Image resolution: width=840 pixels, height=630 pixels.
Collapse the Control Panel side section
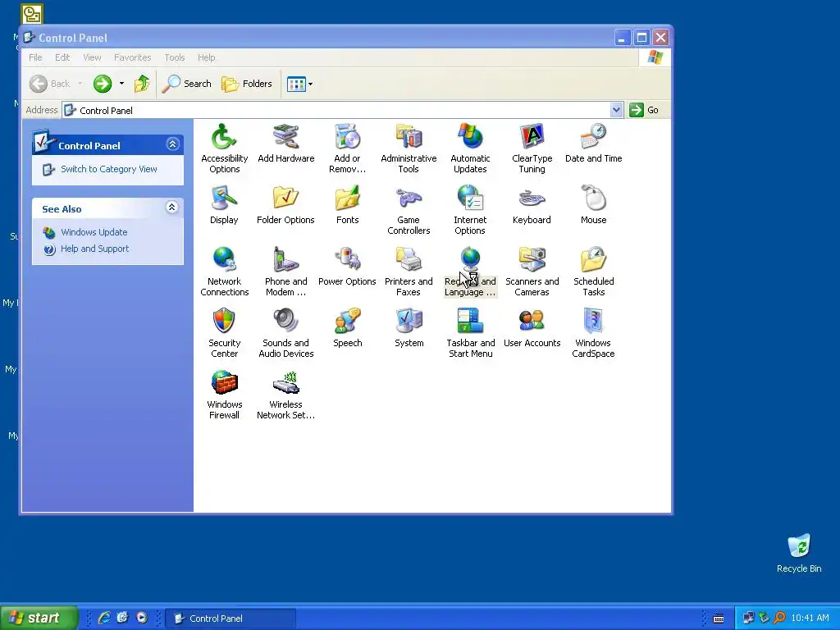[x=172, y=144]
